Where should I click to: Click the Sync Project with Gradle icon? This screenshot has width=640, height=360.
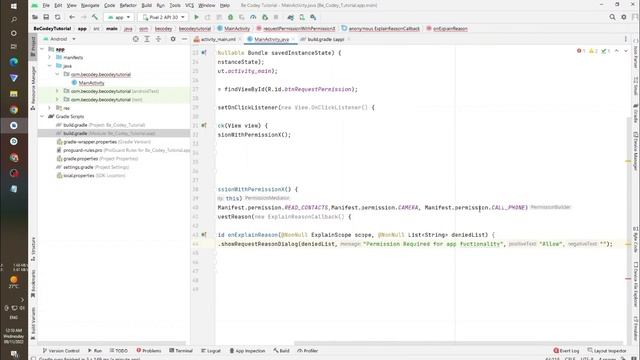[x=291, y=17]
